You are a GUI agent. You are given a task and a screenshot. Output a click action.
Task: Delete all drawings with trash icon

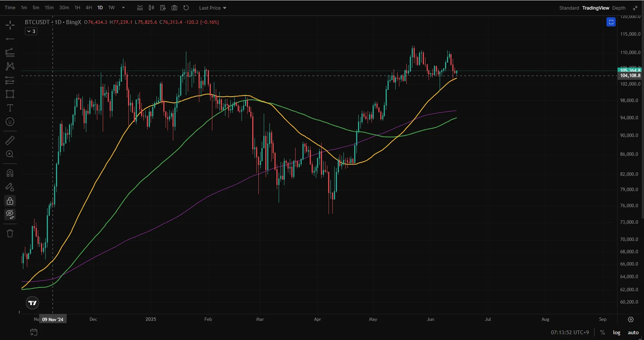pos(10,233)
